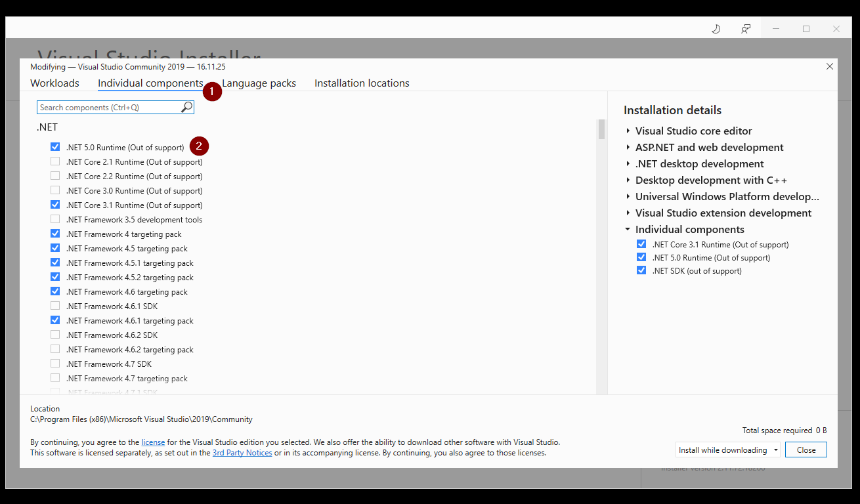860x504 pixels.
Task: Uncheck .NET Framework 4.5 targeting pack
Action: (55, 248)
